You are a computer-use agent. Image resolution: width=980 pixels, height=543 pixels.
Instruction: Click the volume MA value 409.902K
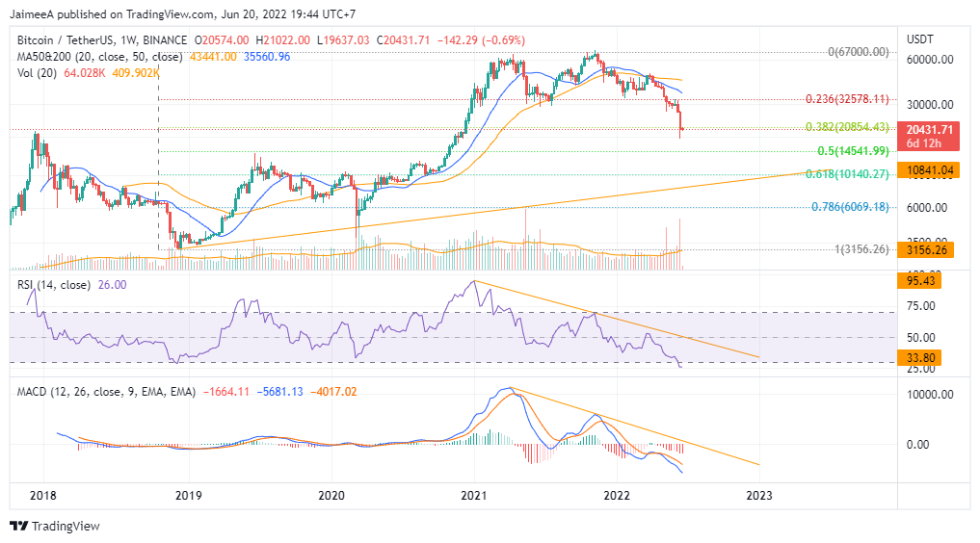[x=136, y=73]
